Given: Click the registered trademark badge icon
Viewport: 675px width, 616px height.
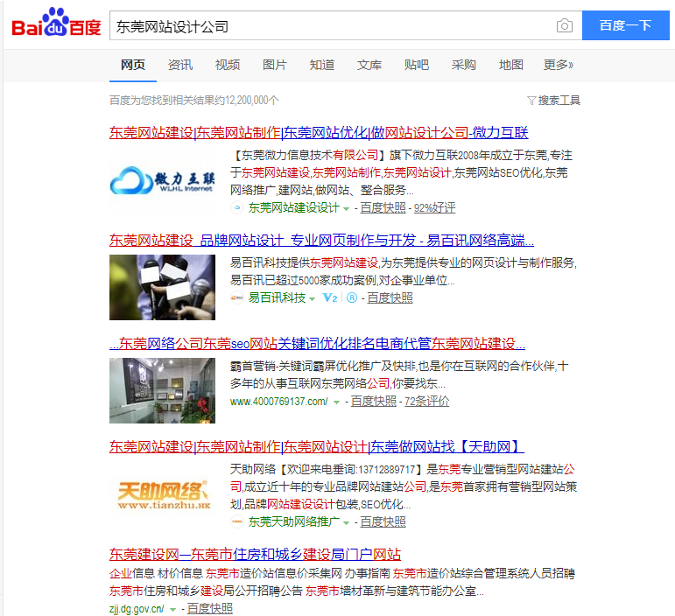Looking at the screenshot, I should 352,297.
